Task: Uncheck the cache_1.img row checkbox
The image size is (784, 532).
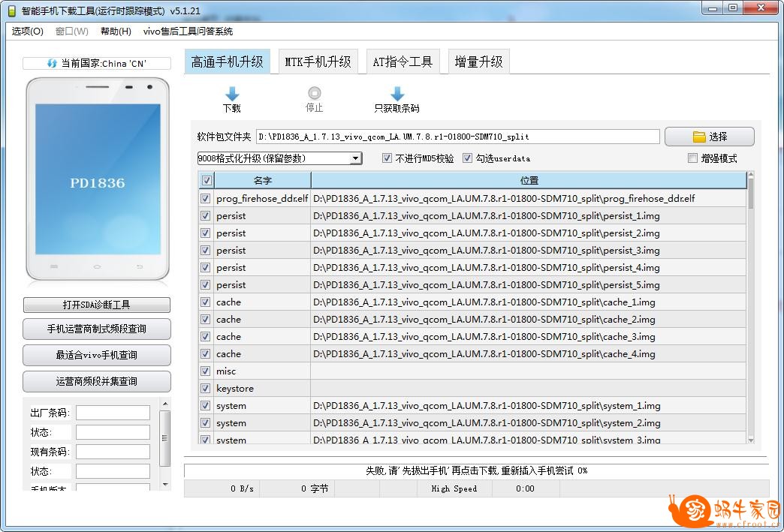Action: click(205, 302)
